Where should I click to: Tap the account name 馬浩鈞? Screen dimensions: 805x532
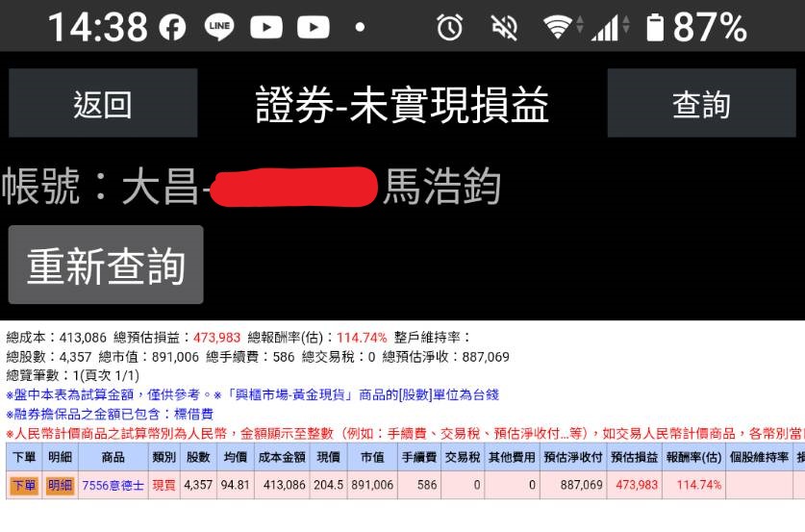click(442, 187)
